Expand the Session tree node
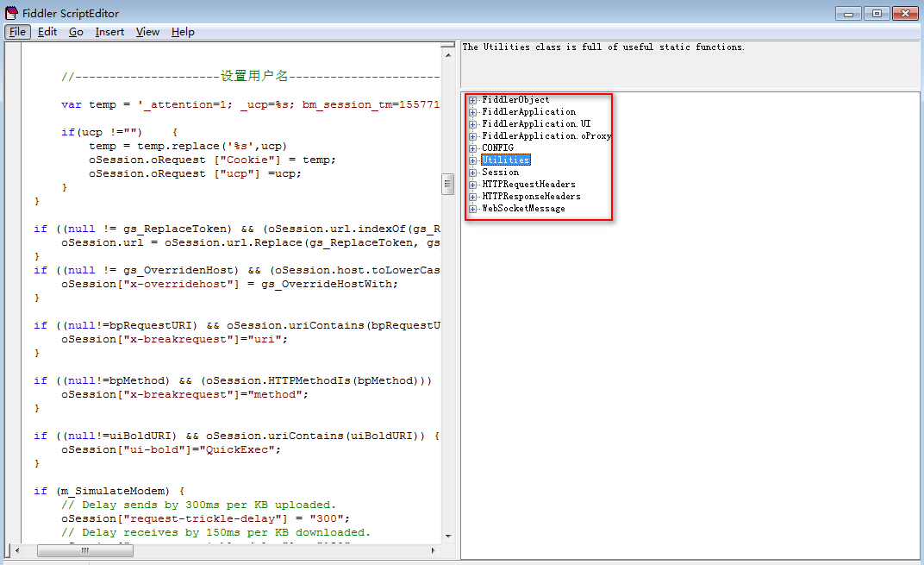 [x=472, y=173]
